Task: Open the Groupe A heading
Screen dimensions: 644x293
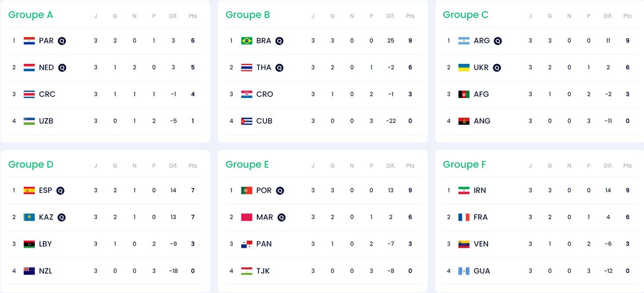Action: click(31, 15)
